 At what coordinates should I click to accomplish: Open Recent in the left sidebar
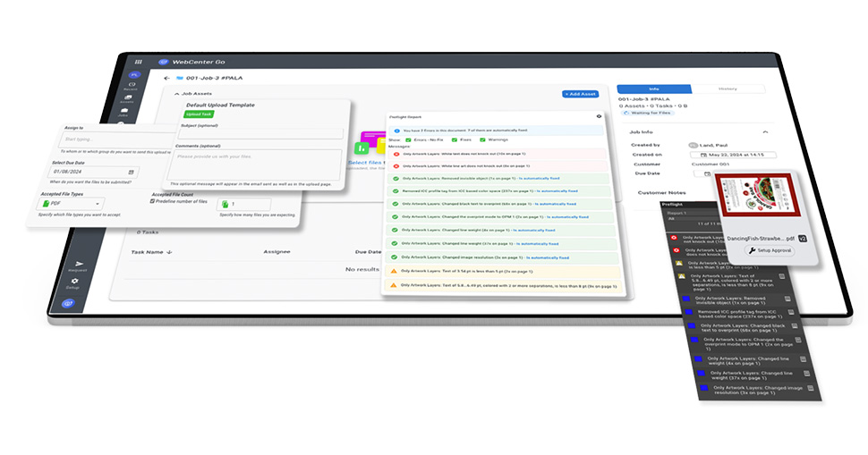point(132,87)
